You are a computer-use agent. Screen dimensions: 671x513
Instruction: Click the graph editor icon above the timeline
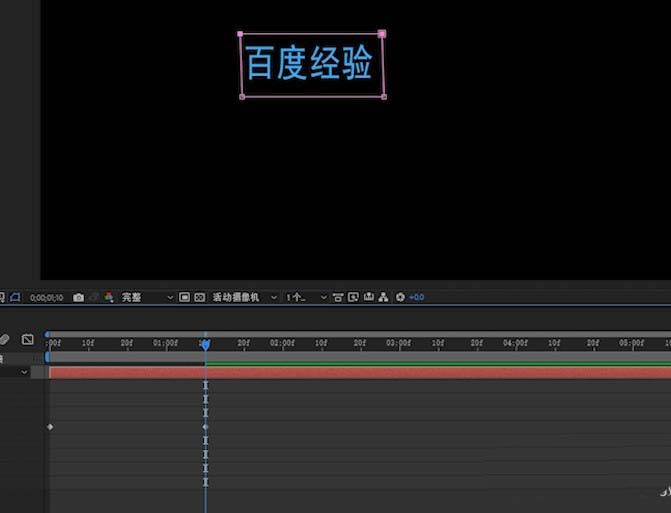click(27, 340)
